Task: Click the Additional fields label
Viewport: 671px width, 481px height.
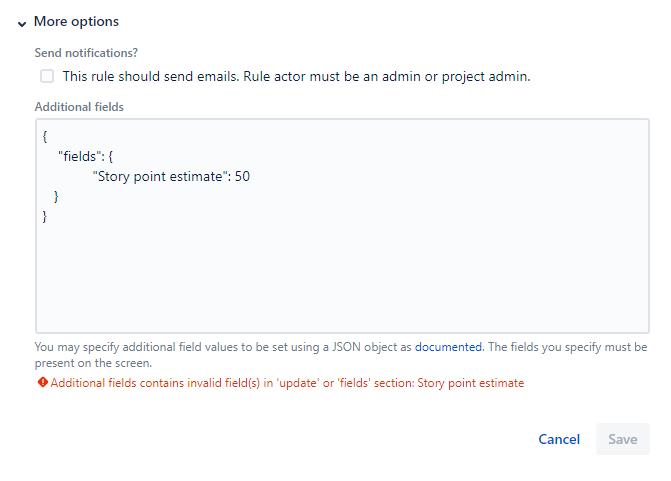Action: (79, 107)
